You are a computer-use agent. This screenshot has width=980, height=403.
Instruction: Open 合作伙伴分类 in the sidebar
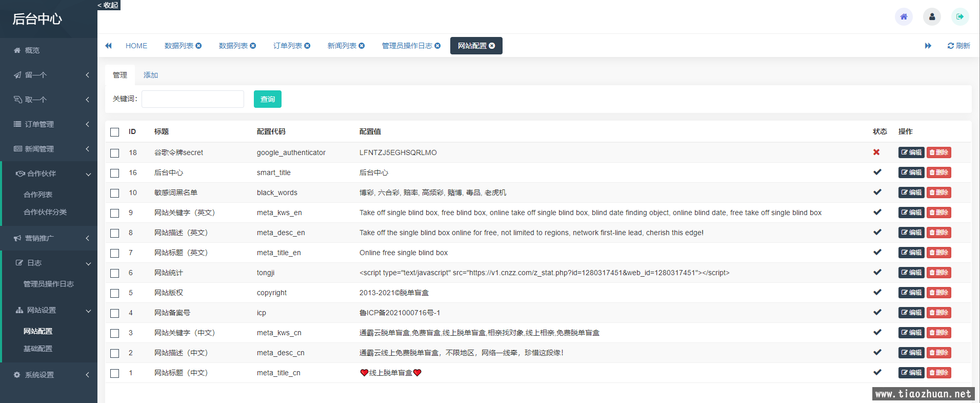coord(45,212)
